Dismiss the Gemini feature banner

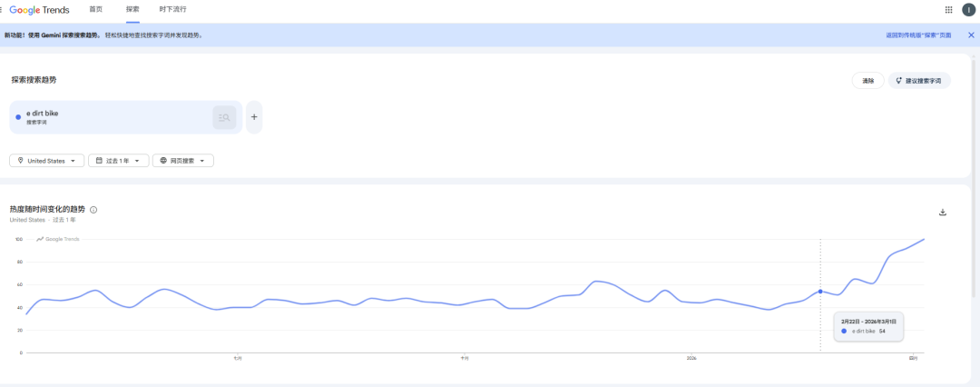point(971,35)
